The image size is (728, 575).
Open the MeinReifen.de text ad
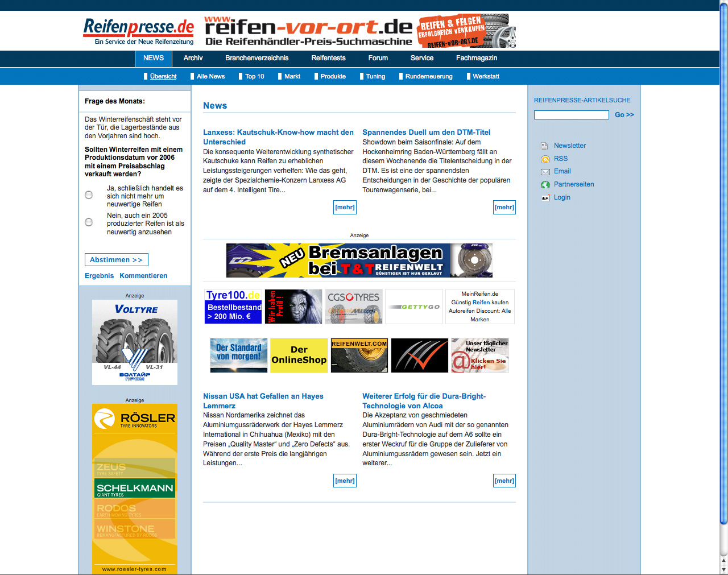[479, 307]
